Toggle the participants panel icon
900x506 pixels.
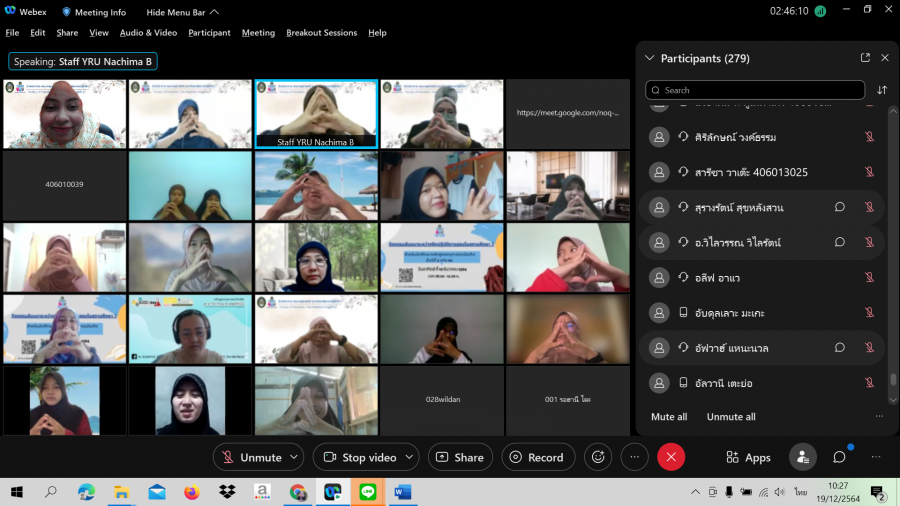(x=802, y=457)
